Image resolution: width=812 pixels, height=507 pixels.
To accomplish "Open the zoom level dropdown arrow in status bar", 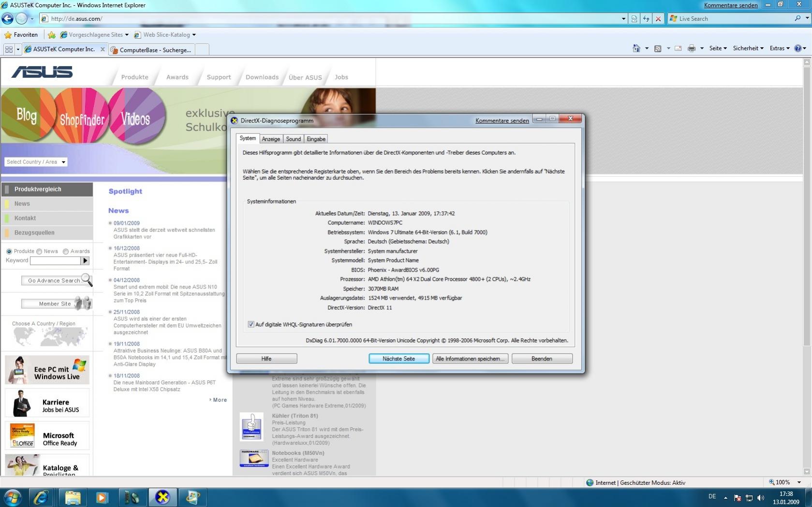I will point(799,482).
